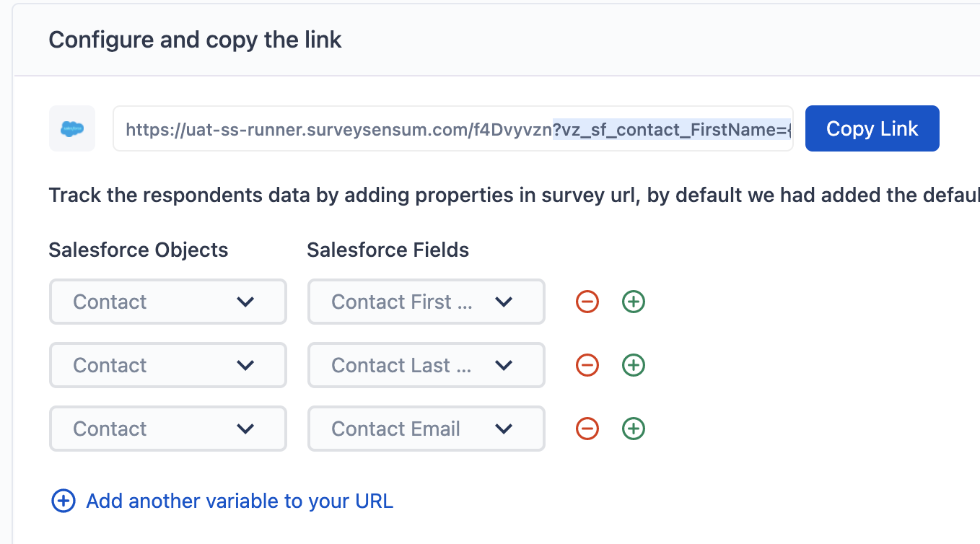The image size is (980, 544).
Task: Remove the Contact Email row
Action: point(587,429)
